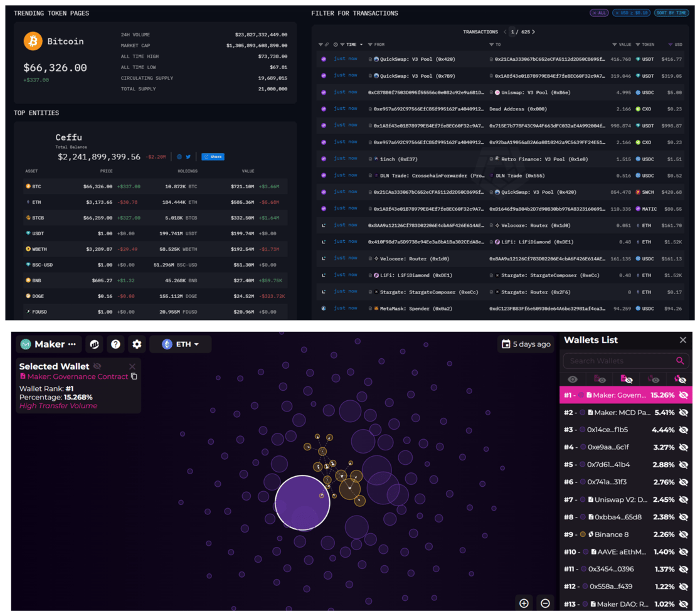Click the Bitcoin logo icon
700x616 pixels.
(33, 41)
